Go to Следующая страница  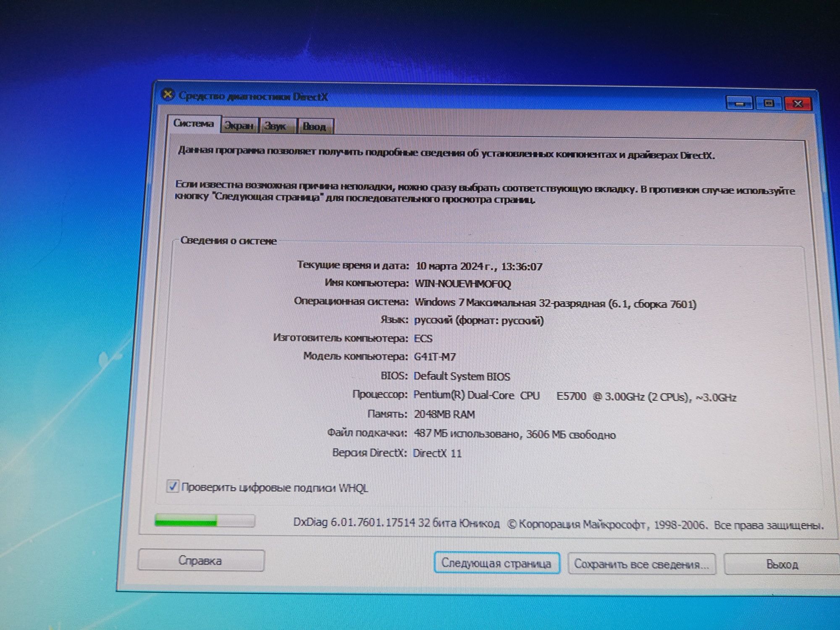[x=496, y=563]
